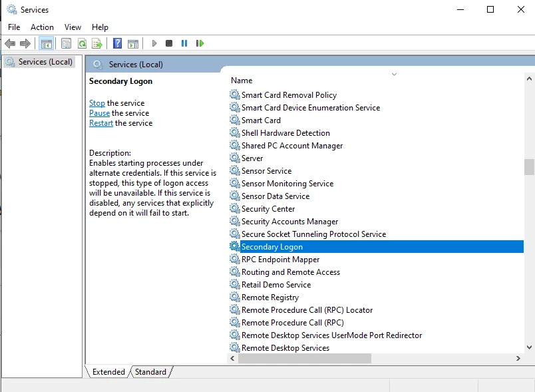Click gear icon next to Server service

234,158
